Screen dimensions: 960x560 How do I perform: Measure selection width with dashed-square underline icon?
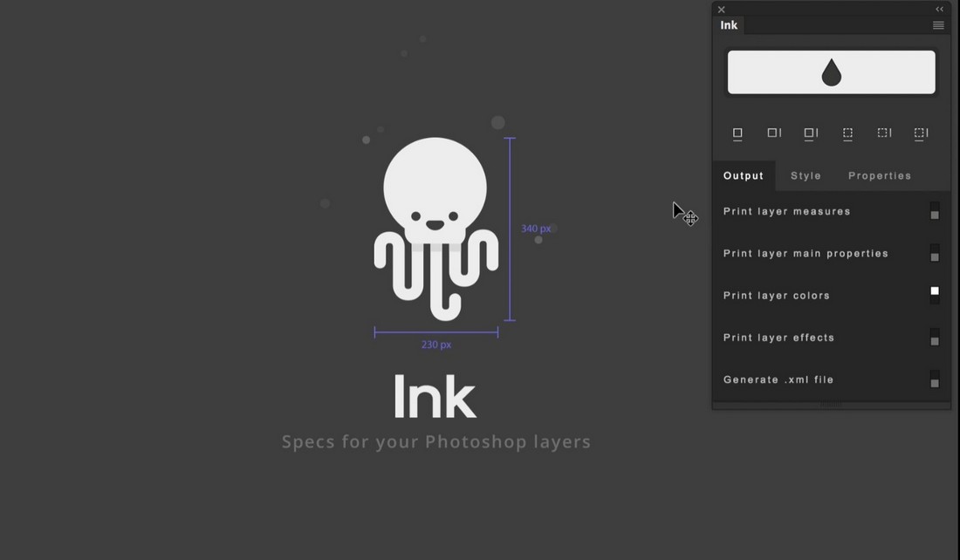(x=847, y=133)
